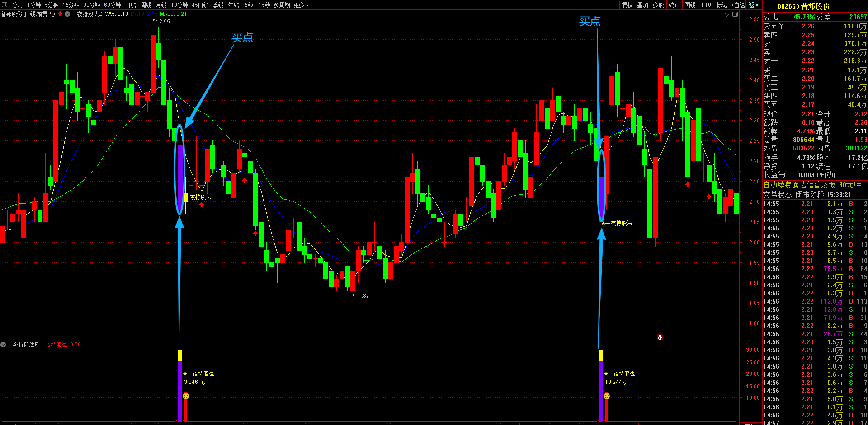
Task: Click the red 涨 marker icon
Action: point(660,337)
